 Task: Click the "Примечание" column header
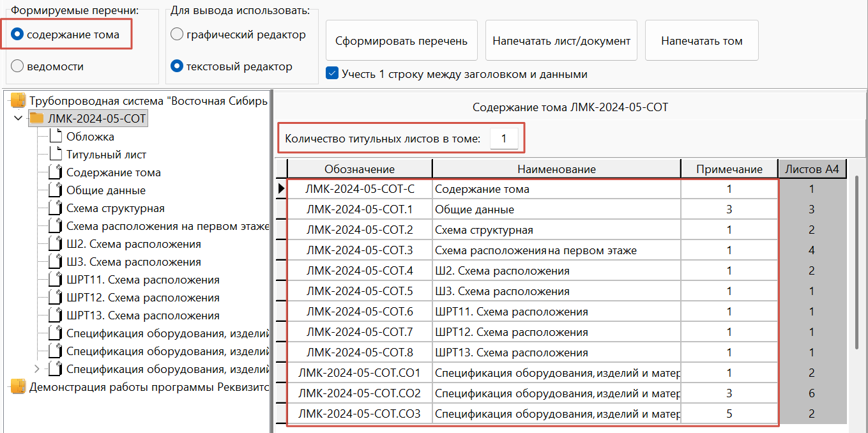coord(729,169)
